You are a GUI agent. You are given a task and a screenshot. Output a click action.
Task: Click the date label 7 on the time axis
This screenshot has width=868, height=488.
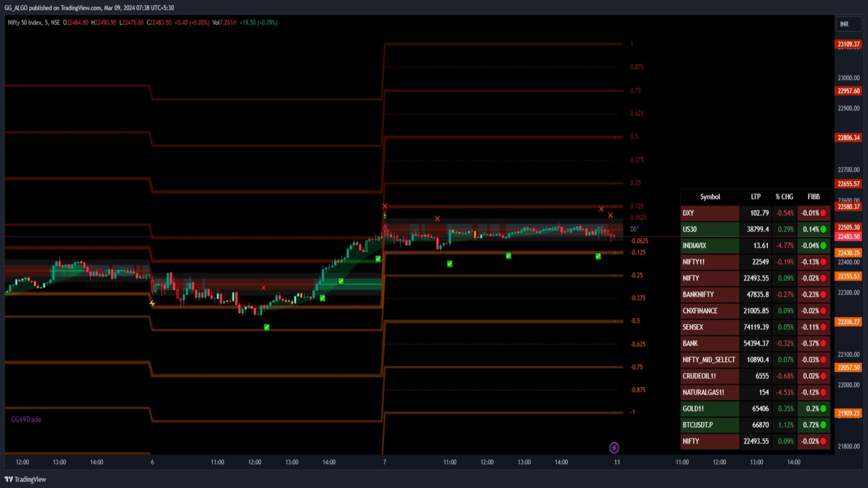[x=384, y=462]
